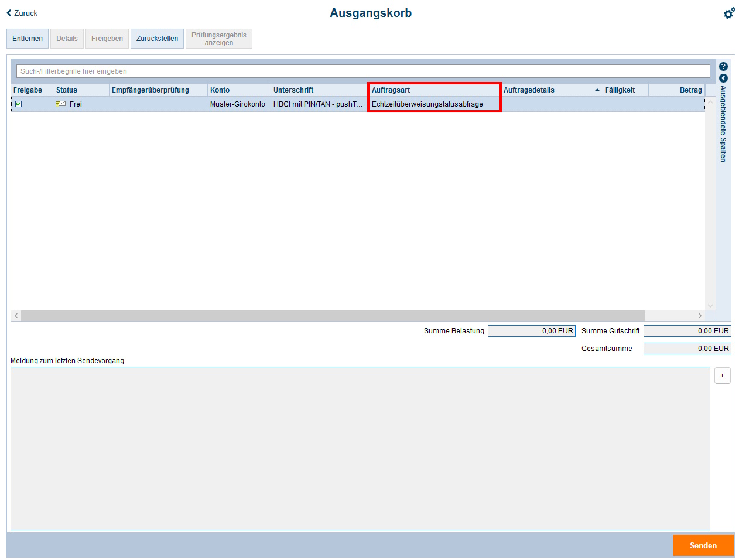The height and width of the screenshot is (560, 739).
Task: Click the down arrow of the vertical scrollbar
Action: coord(710,306)
